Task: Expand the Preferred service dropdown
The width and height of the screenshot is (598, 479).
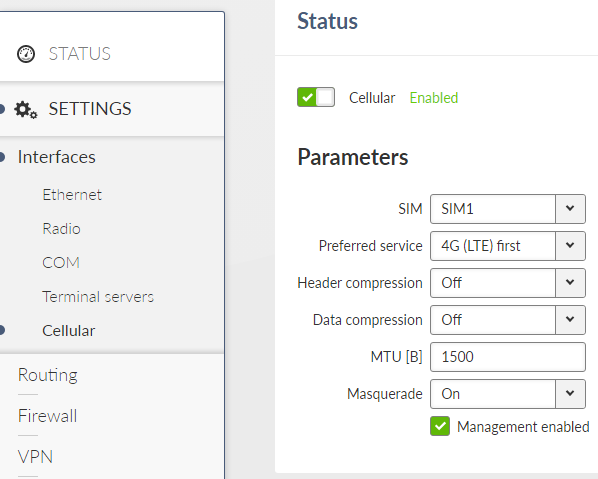Action: pos(508,246)
